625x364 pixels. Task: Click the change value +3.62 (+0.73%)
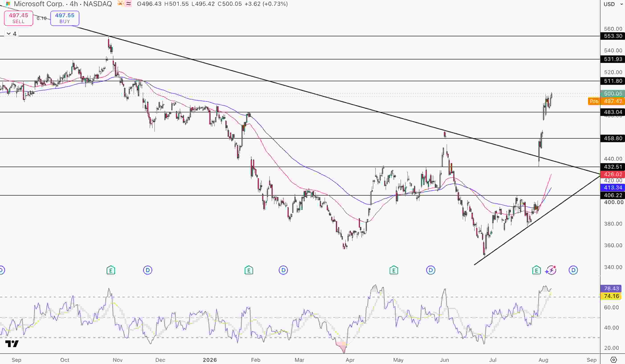pyautogui.click(x=266, y=4)
